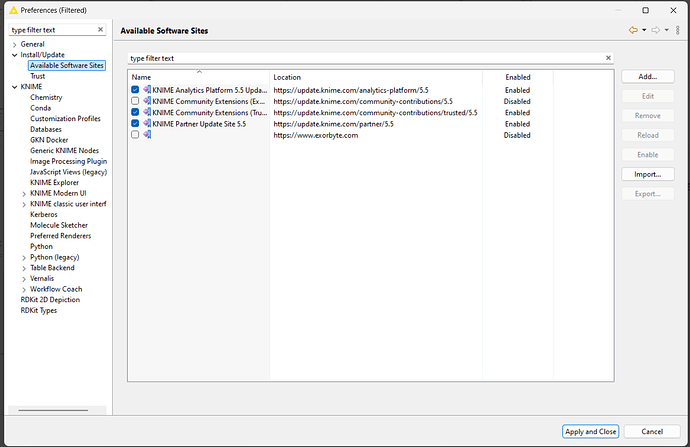Viewport: 690px width, 447px height.
Task: Click the KNIME Partner Update Site icon
Action: click(147, 124)
